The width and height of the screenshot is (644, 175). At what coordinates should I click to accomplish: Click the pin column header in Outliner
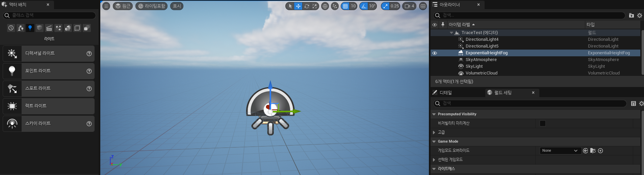pyautogui.click(x=443, y=25)
